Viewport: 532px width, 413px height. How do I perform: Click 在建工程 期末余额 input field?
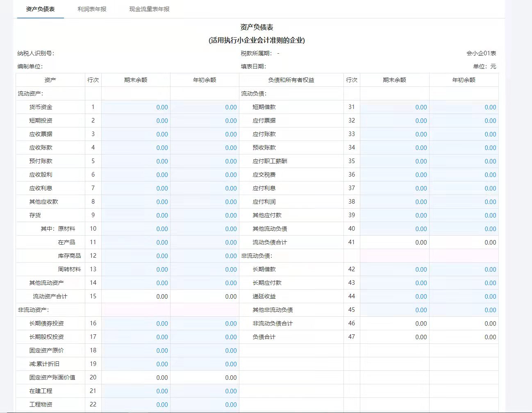[x=136, y=391]
